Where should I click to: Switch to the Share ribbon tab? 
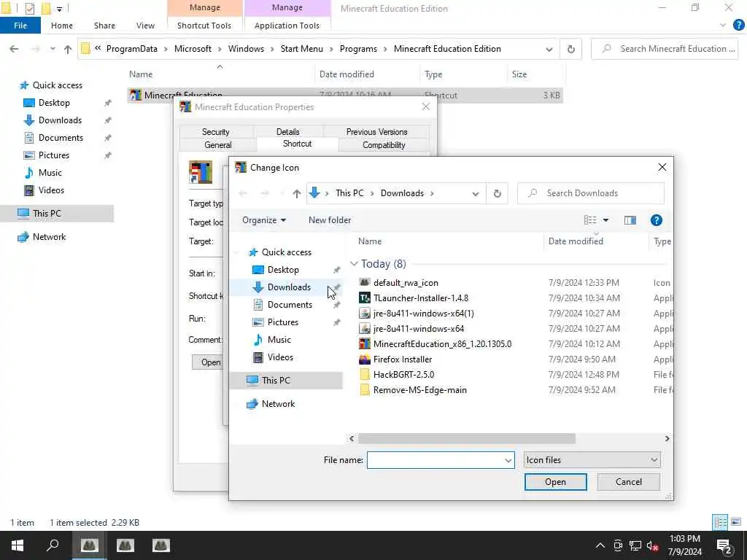pos(104,26)
